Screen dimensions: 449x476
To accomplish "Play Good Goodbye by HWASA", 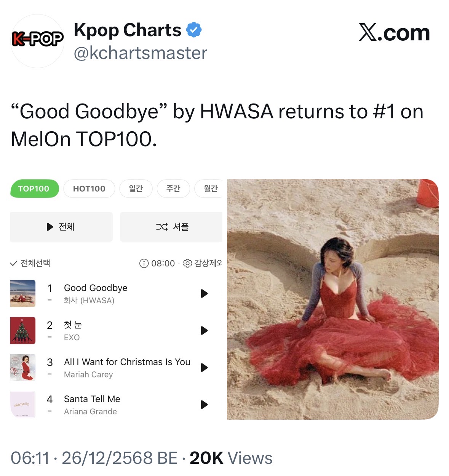I will click(205, 293).
